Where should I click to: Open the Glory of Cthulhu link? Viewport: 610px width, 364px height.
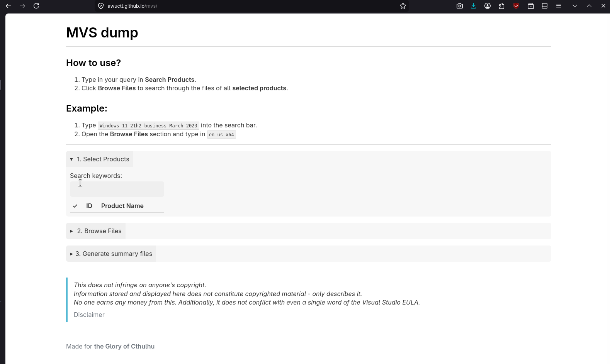pos(124,346)
